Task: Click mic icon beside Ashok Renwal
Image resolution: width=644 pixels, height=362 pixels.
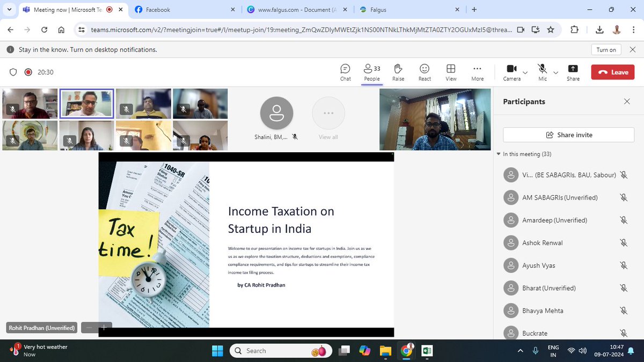Action: click(623, 243)
